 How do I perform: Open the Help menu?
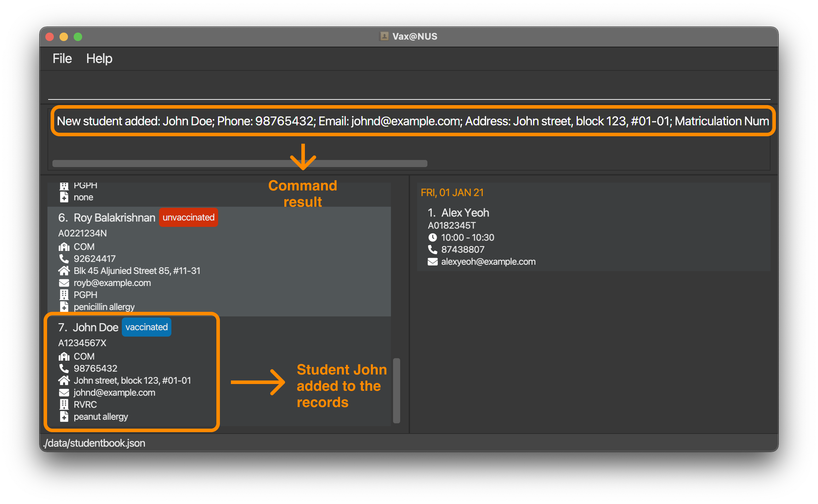99,58
